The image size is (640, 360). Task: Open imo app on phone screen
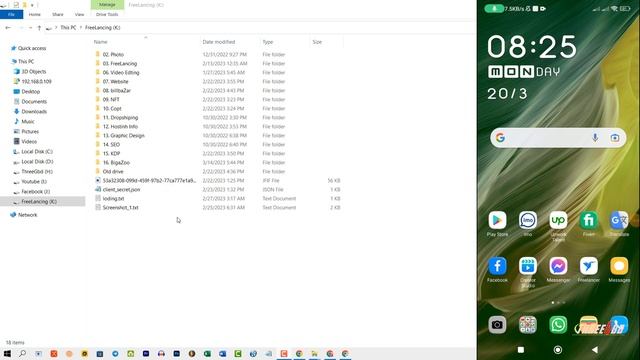pos(528,220)
